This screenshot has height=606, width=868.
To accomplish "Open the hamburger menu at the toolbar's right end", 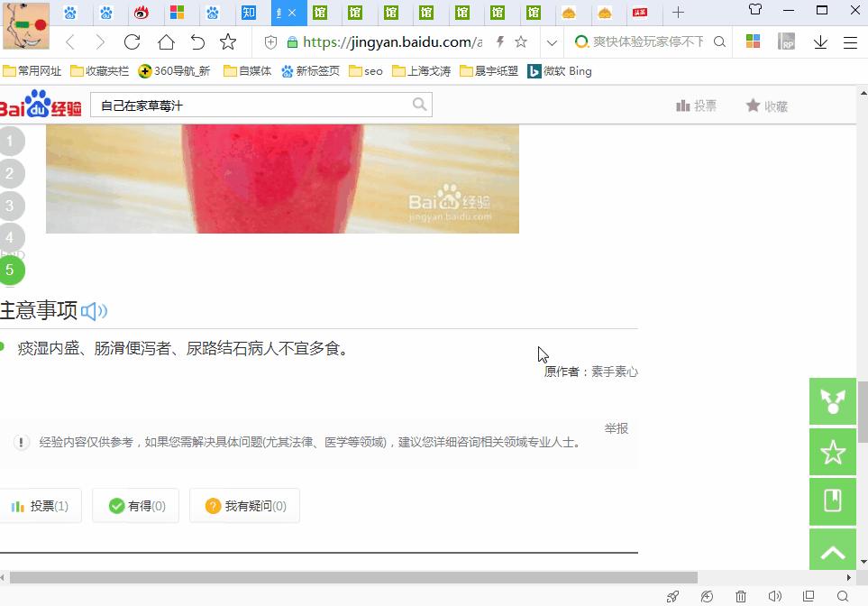I will [x=849, y=41].
